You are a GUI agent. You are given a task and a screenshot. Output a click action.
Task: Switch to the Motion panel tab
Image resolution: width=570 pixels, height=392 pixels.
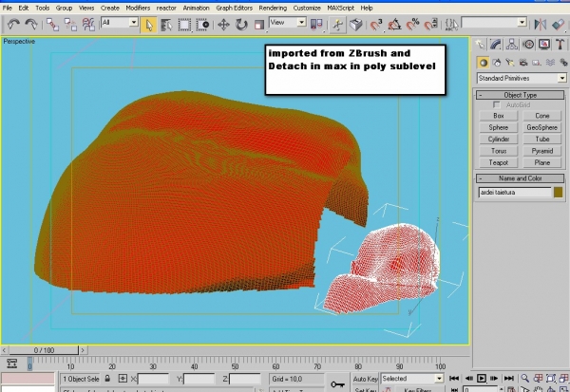click(528, 45)
